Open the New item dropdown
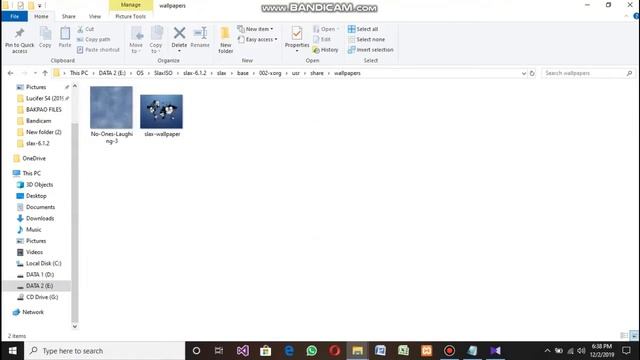Image resolution: width=640 pixels, height=360 pixels. 256,29
